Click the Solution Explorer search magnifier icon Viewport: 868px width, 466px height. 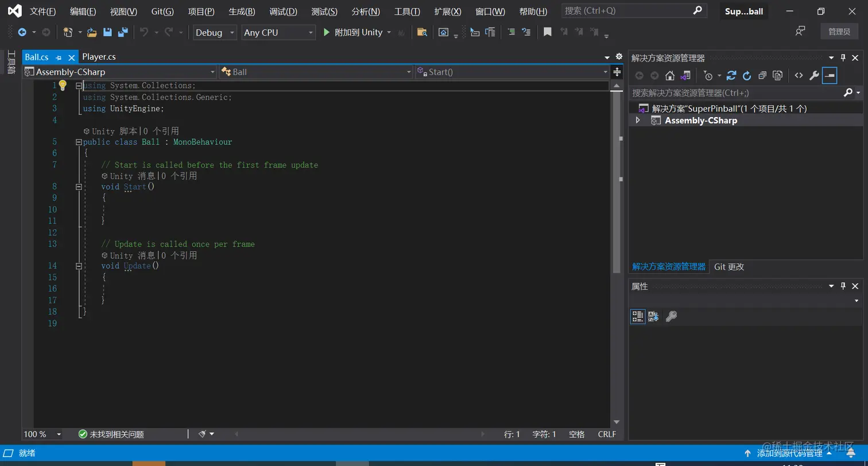[x=848, y=92]
